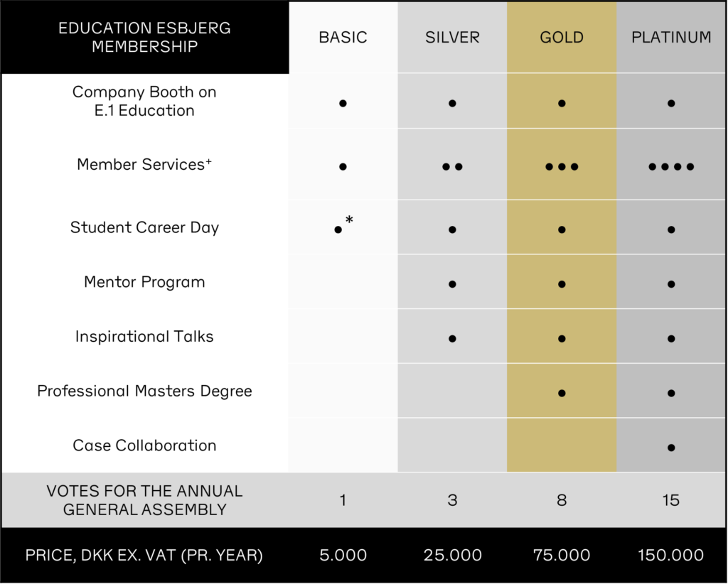Screen dimensions: 728x584
Task: Click the Case Collaboration row label
Action: click(x=144, y=445)
